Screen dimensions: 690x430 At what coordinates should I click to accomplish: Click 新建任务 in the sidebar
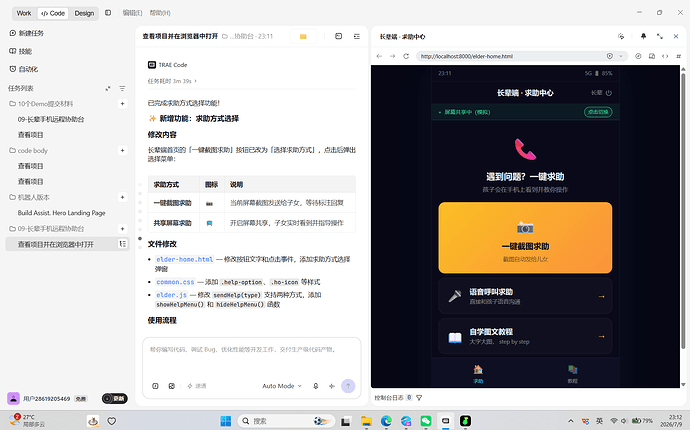(26, 33)
